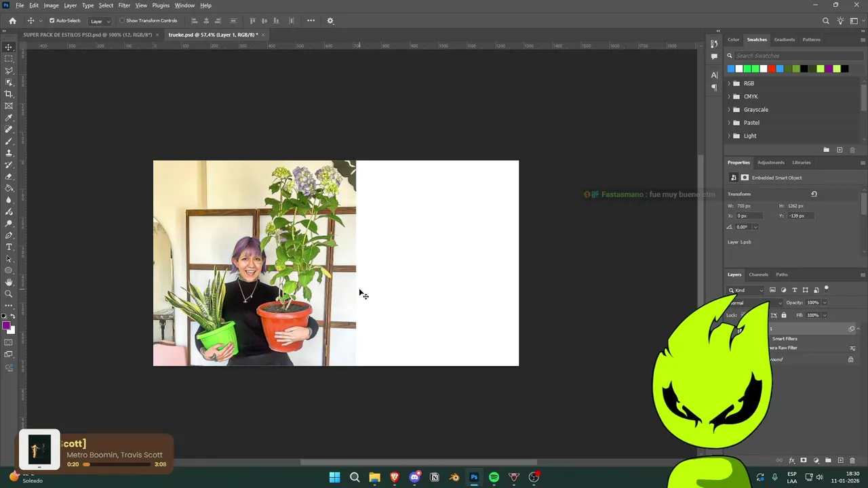Create new swatch in Swatches panel
The height and width of the screenshot is (488, 868).
coord(840,150)
